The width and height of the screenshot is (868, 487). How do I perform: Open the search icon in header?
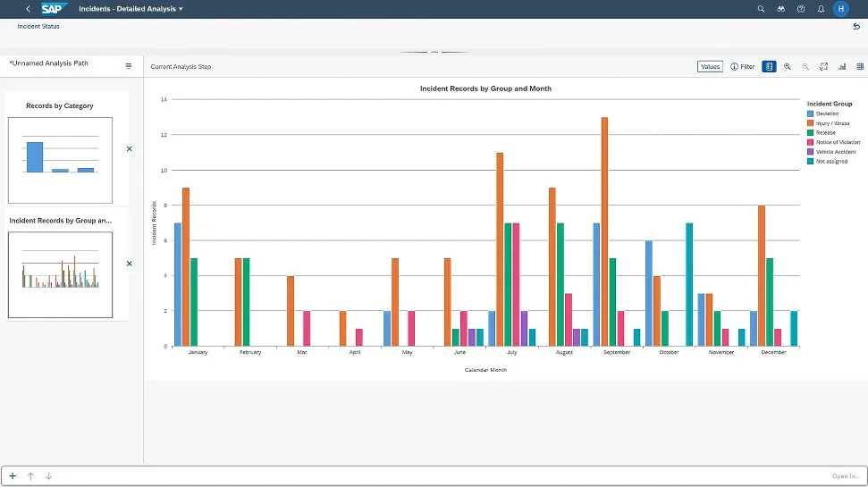761,9
